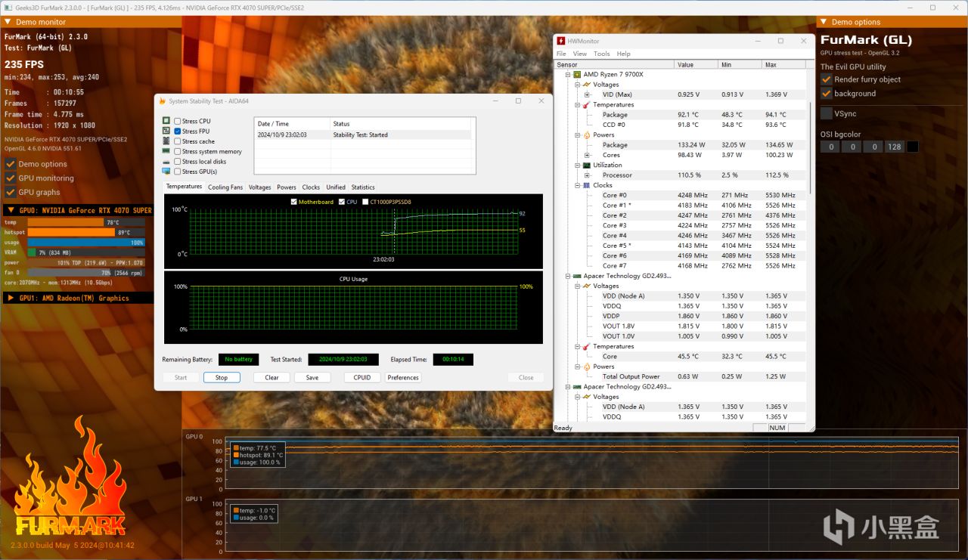Click flame icon of AMD Ryzen Powers group
968x560 pixels.
(x=587, y=135)
